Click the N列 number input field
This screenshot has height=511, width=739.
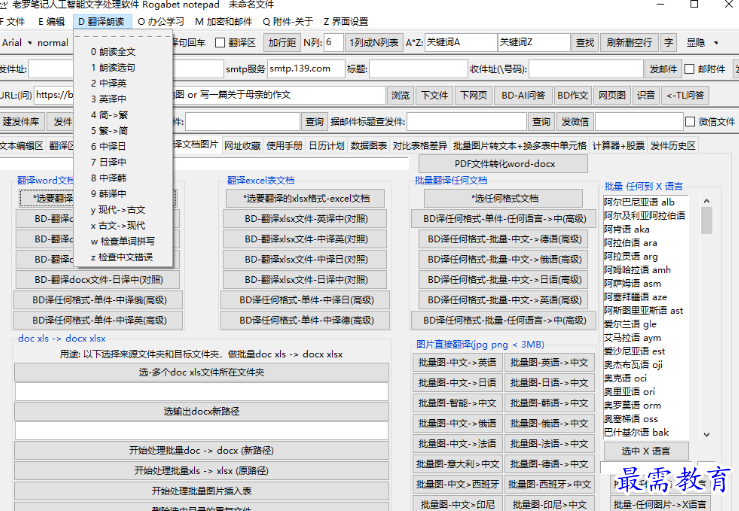(x=334, y=43)
